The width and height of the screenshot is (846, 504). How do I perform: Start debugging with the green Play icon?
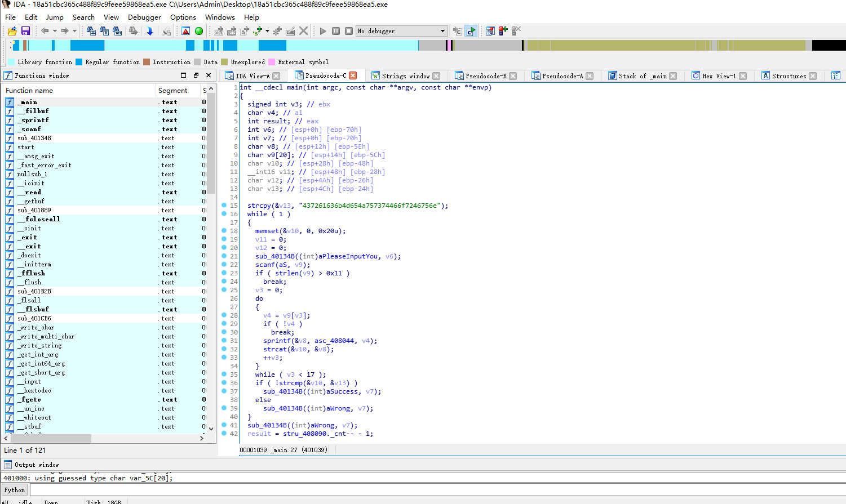[x=323, y=31]
